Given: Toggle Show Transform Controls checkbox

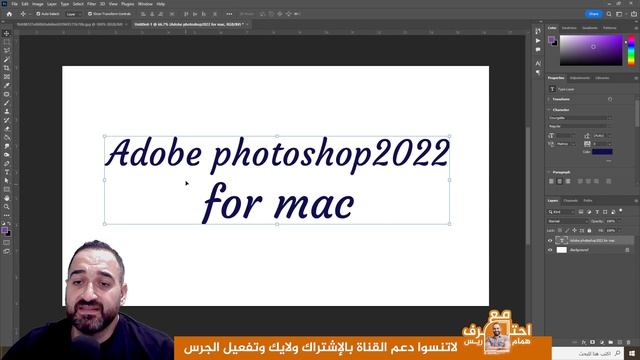Looking at the screenshot, I should pos(90,14).
